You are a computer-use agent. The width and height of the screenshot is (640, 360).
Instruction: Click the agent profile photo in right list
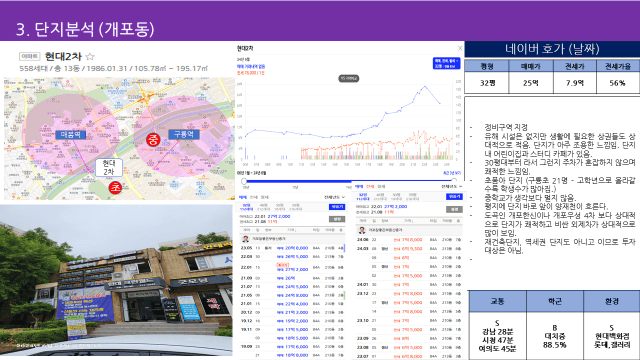(362, 230)
